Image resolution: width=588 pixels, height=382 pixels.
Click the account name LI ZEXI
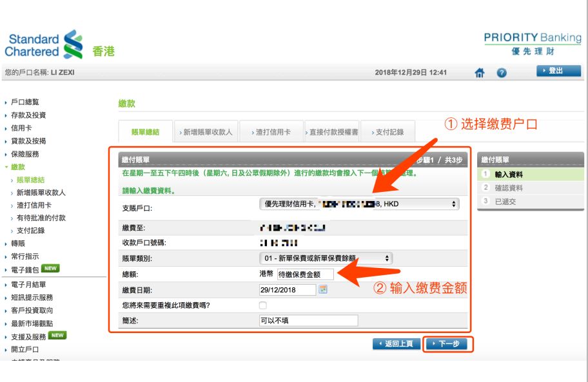pos(63,72)
